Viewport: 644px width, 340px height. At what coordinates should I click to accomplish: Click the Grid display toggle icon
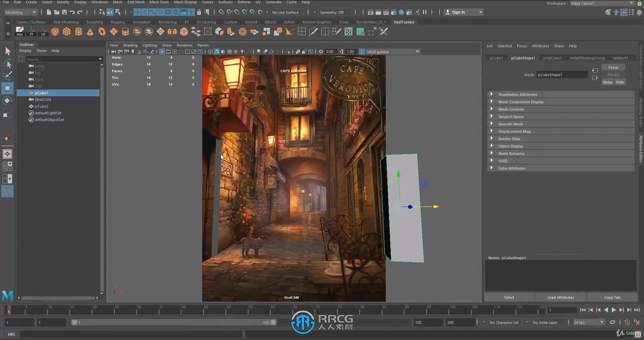[x=161, y=52]
